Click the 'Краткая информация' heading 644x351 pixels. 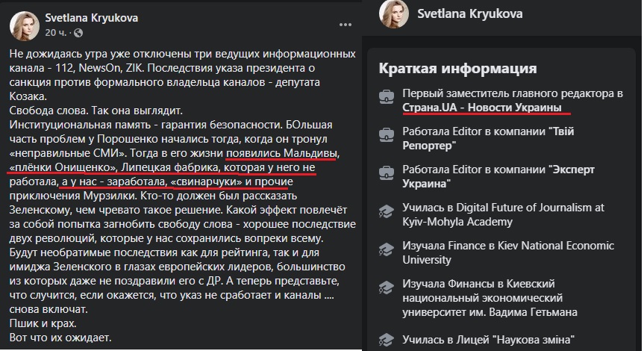(457, 68)
